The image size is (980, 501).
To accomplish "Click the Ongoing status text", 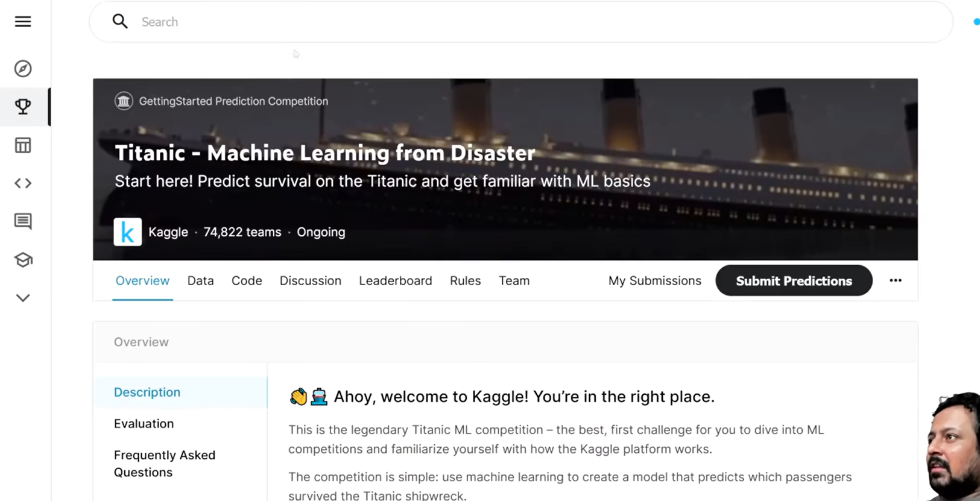I will 321,232.
